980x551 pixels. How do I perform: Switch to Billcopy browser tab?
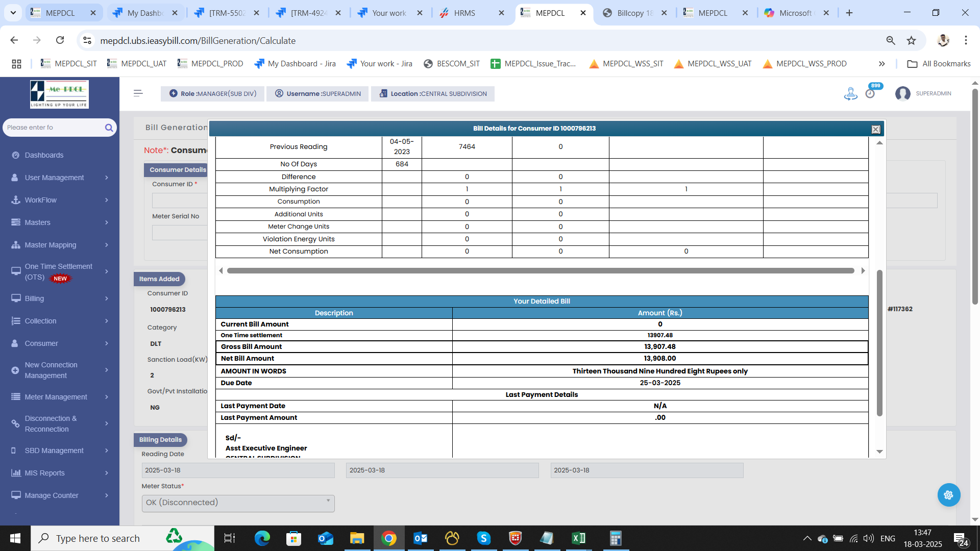[x=634, y=13]
